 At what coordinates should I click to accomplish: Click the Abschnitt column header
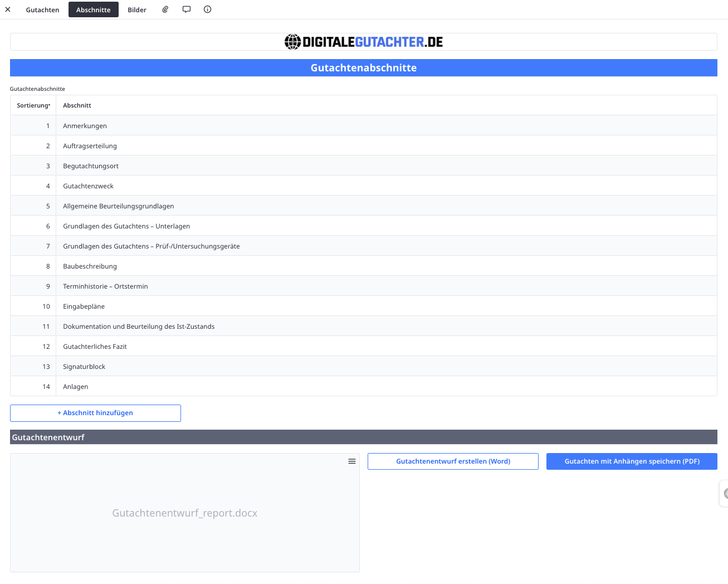[x=77, y=105]
